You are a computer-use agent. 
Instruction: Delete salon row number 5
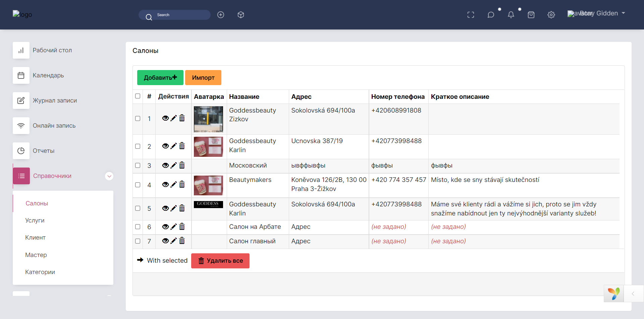click(x=182, y=208)
